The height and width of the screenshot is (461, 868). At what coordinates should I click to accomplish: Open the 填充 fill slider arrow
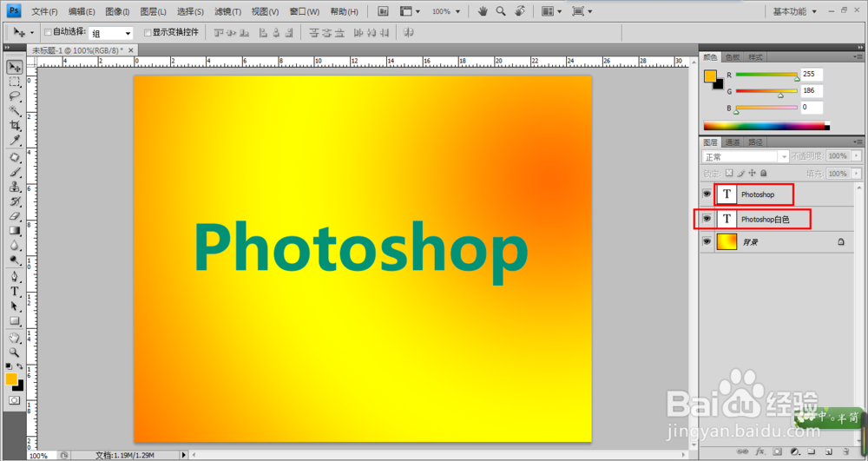click(x=857, y=174)
